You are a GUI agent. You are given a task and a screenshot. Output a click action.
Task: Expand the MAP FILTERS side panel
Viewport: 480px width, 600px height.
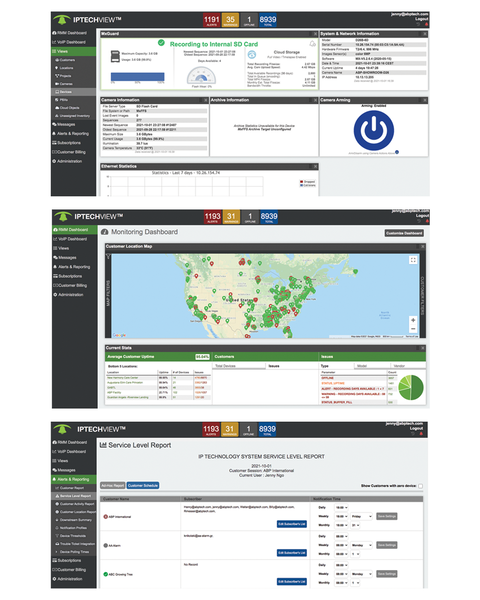[108, 294]
